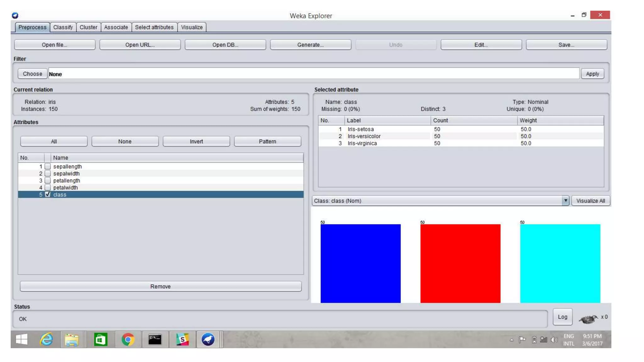Tick the petallength attribute checkbox

click(47, 180)
